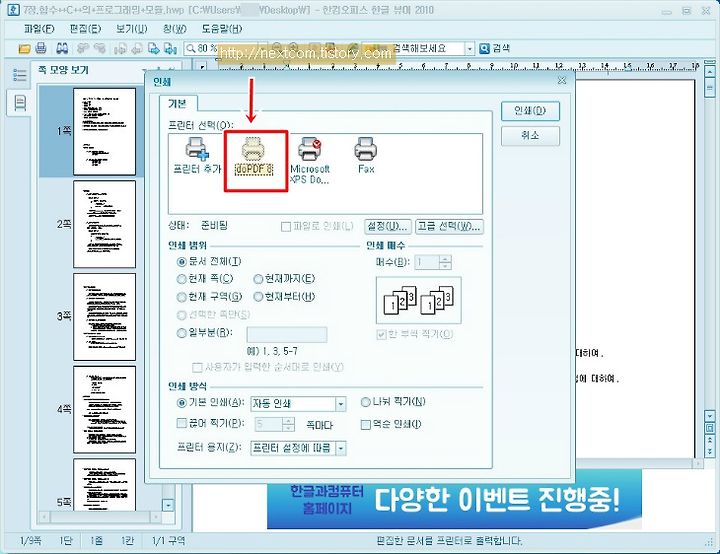Click the 한글과컴퓨터 홈페이지 banner
This screenshot has height=554, width=720.
click(x=455, y=499)
